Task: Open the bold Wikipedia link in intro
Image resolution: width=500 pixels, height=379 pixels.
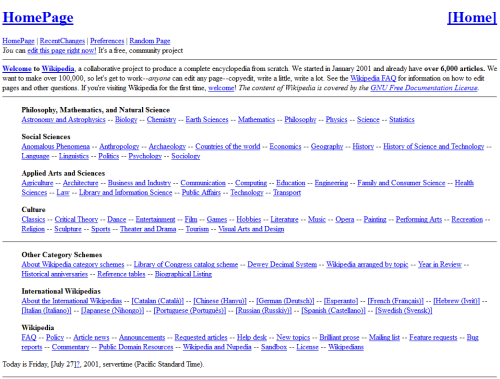Action: click(58, 69)
